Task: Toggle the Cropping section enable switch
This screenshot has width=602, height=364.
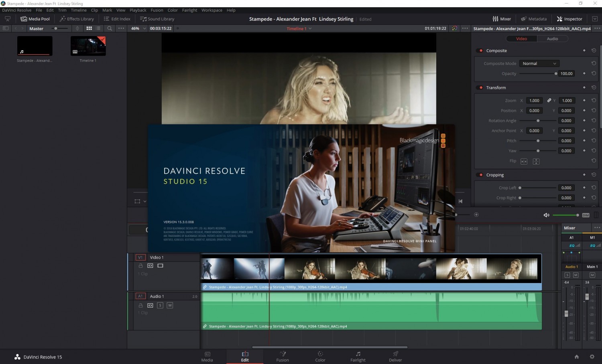Action: (x=481, y=175)
